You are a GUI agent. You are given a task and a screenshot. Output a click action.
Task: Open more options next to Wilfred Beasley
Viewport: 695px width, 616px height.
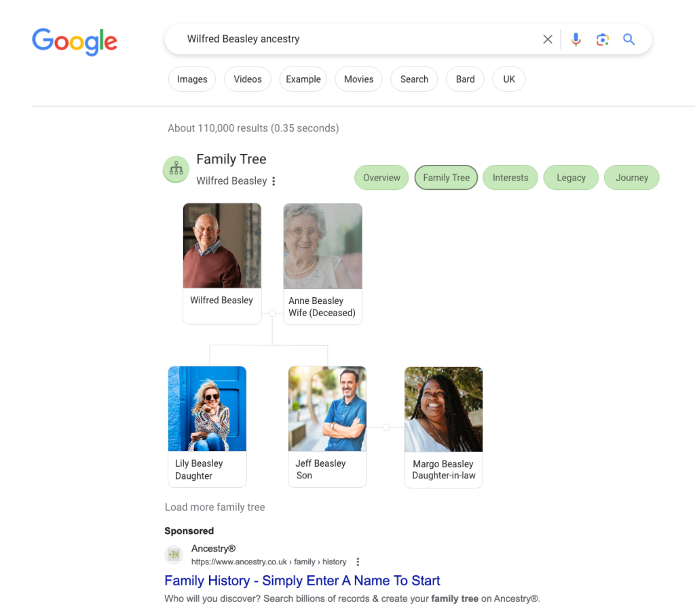point(274,181)
